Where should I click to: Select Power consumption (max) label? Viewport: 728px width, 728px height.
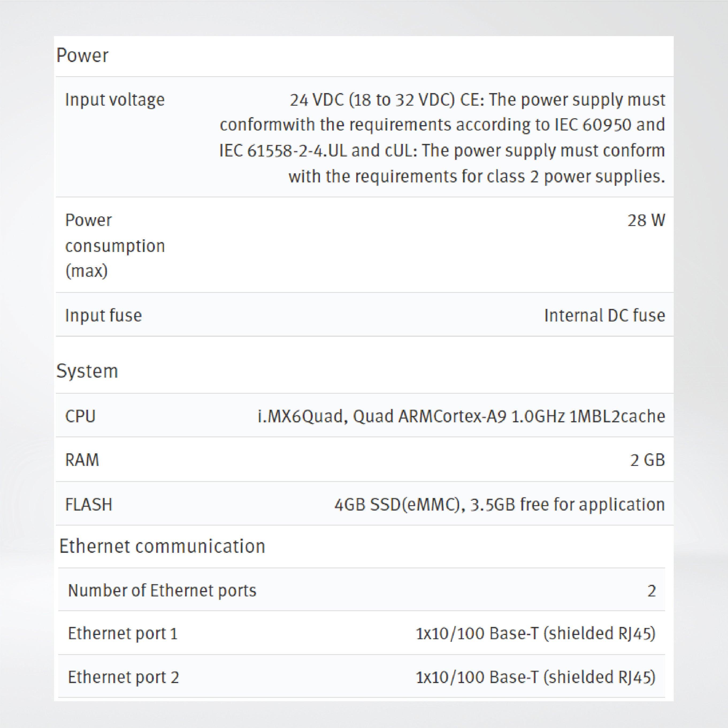(x=115, y=245)
